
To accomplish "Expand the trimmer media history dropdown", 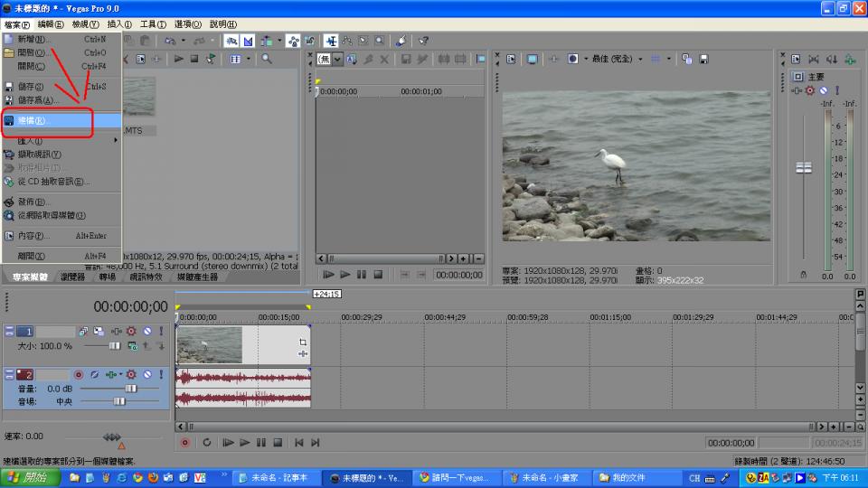I will click(338, 59).
